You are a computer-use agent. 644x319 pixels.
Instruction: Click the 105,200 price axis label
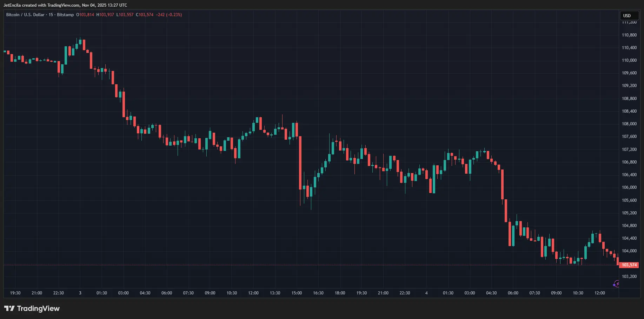[629, 213]
